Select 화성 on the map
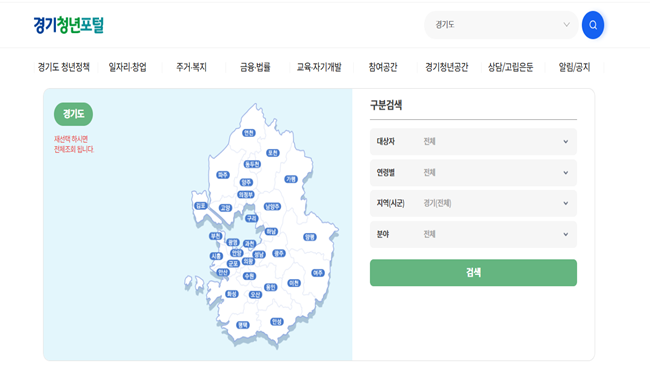The height and width of the screenshot is (380, 650). (232, 294)
